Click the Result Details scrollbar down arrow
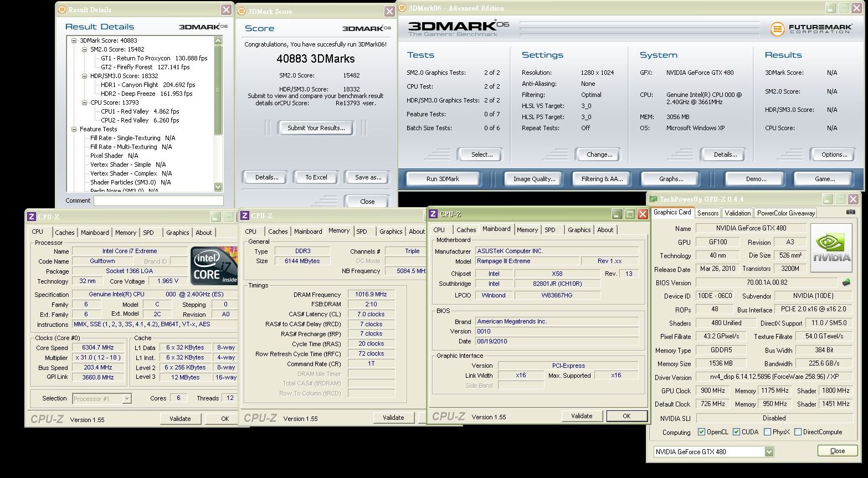Viewport: 868px width, 478px height. pyautogui.click(x=218, y=187)
